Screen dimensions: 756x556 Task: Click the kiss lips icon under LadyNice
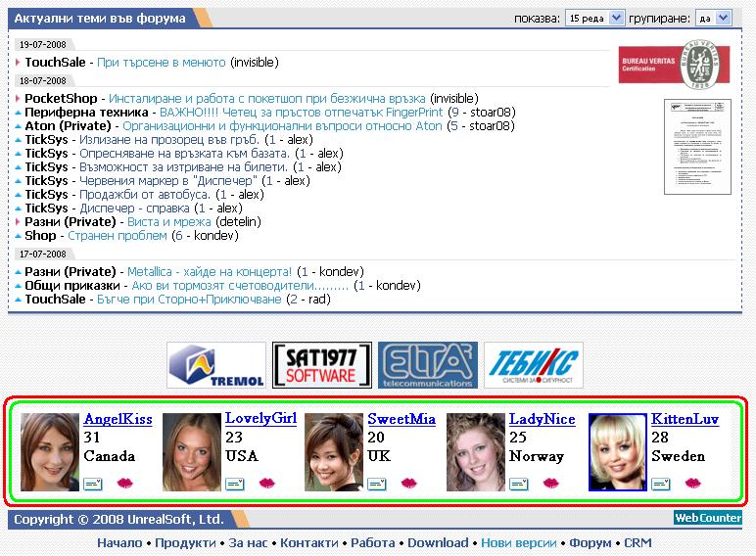click(x=550, y=483)
